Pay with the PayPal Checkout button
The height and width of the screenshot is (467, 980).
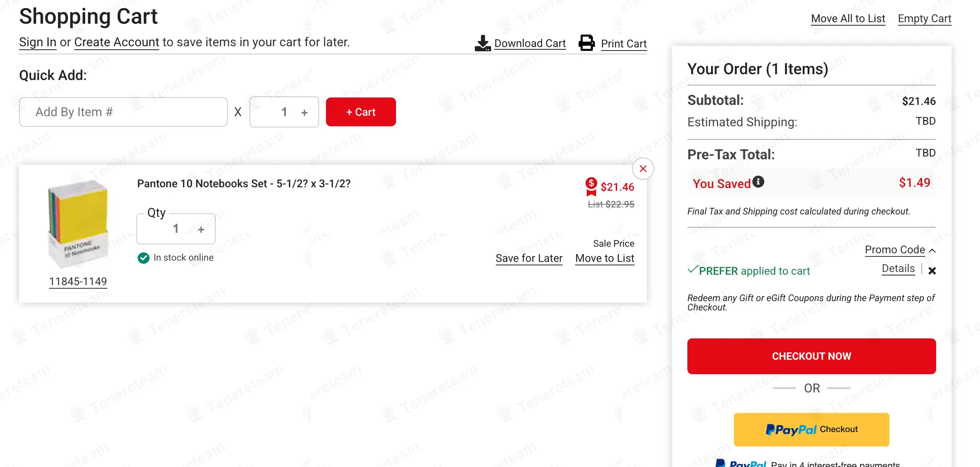(x=811, y=429)
